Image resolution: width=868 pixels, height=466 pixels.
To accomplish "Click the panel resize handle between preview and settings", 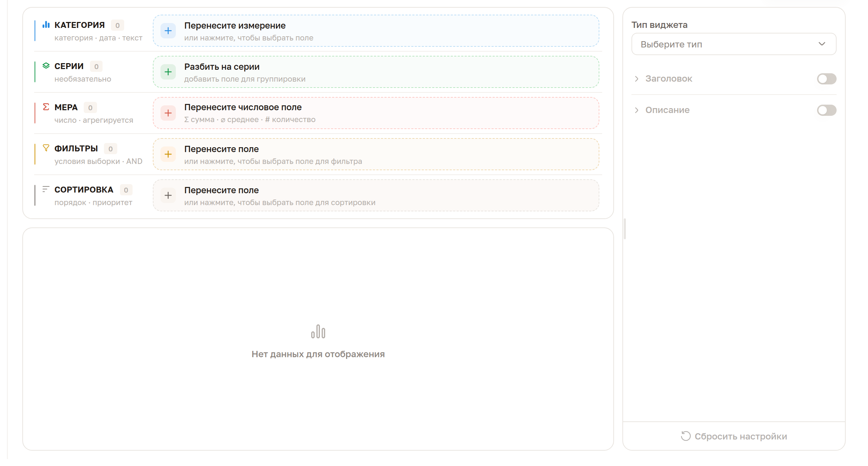I will coord(625,229).
